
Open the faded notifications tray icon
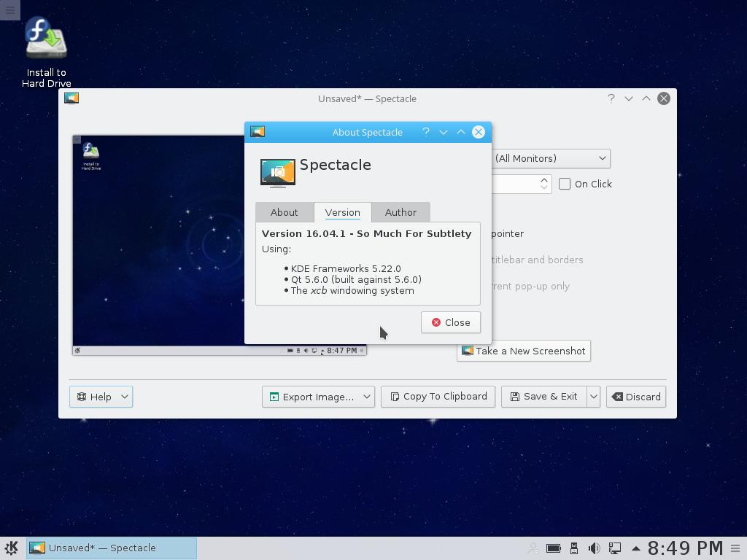pos(533,548)
